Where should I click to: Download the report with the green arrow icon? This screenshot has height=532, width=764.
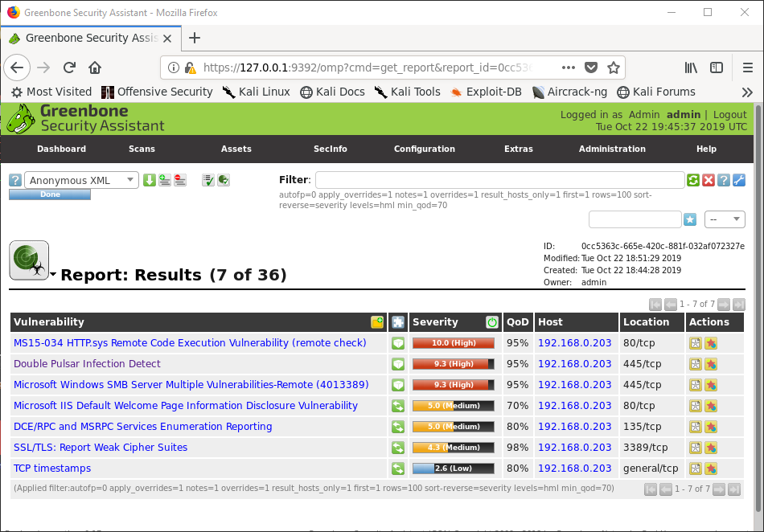click(x=150, y=180)
